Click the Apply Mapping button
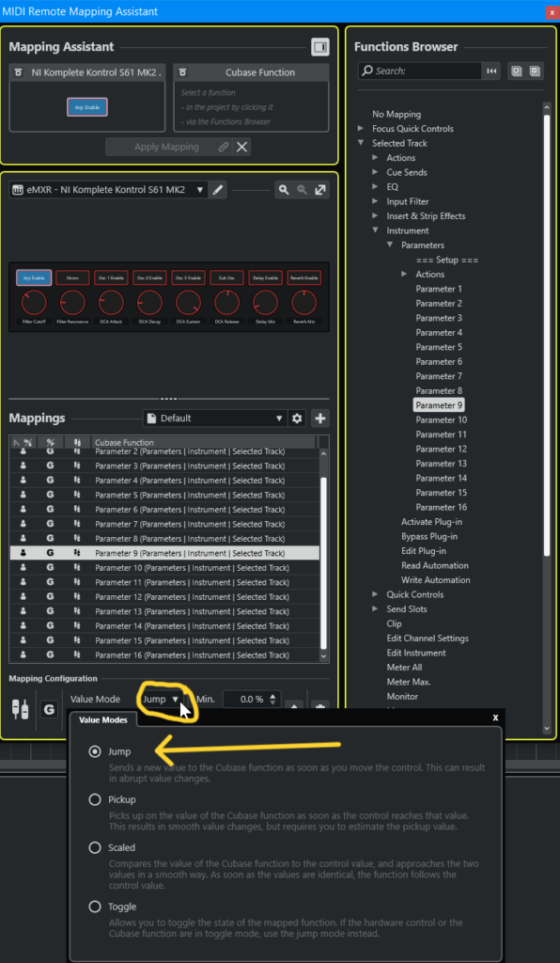The width and height of the screenshot is (560, 963). pyautogui.click(x=169, y=147)
